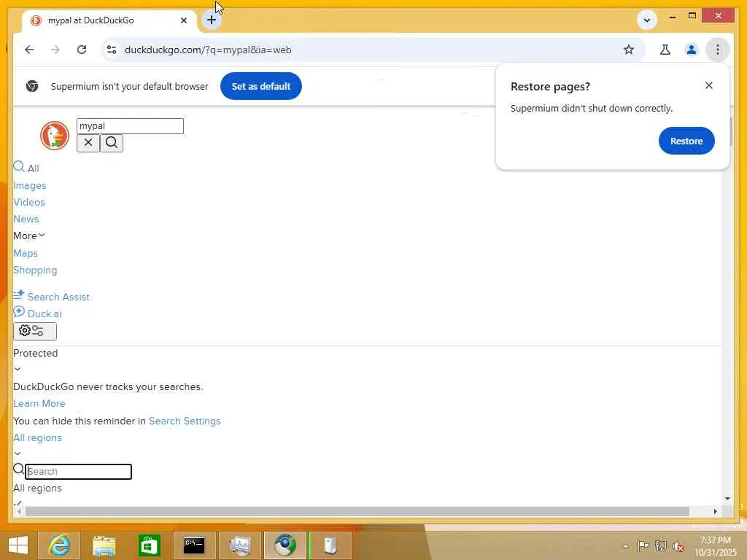Screen dimensions: 747x560
Task: Click the Restore button
Action: (x=686, y=141)
